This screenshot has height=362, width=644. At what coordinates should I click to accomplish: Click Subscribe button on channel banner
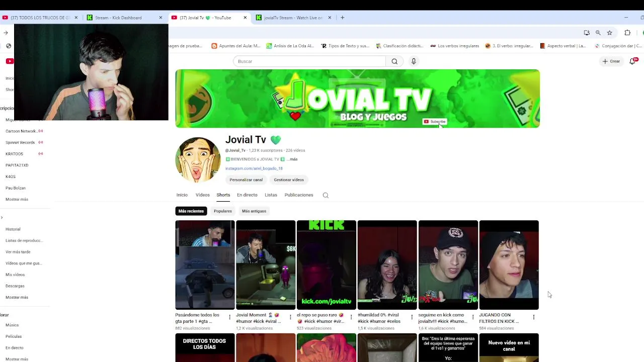[435, 122]
